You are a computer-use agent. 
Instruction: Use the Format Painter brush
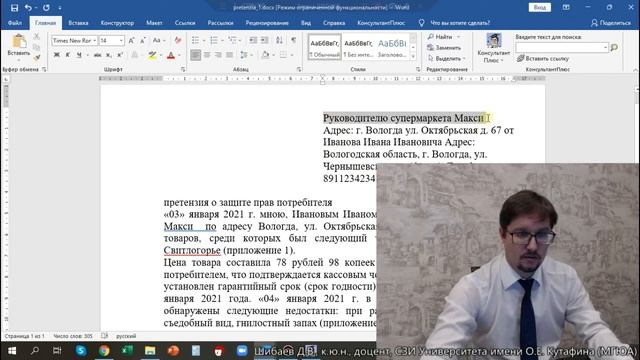(x=36, y=58)
